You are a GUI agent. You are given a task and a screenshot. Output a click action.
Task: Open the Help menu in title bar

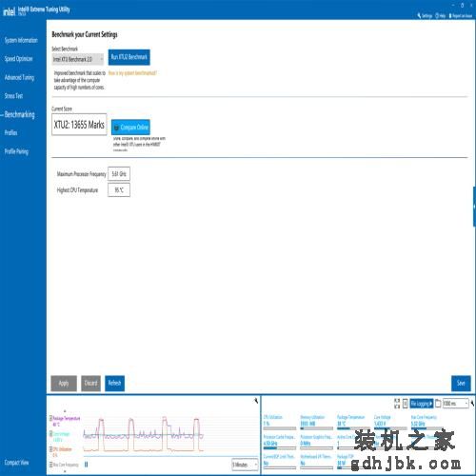click(441, 15)
